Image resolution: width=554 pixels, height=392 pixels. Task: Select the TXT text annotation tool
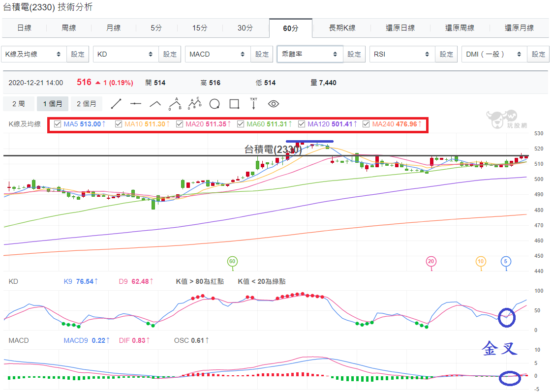pos(254,103)
